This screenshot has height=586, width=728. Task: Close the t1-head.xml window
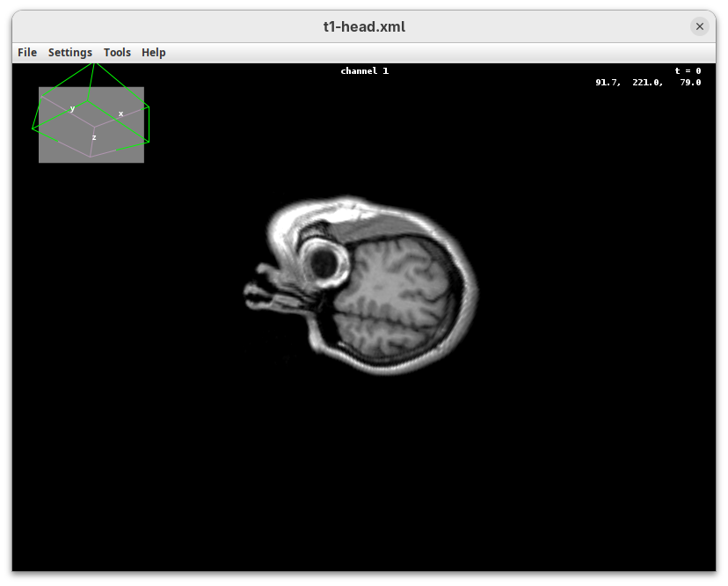[x=700, y=26]
